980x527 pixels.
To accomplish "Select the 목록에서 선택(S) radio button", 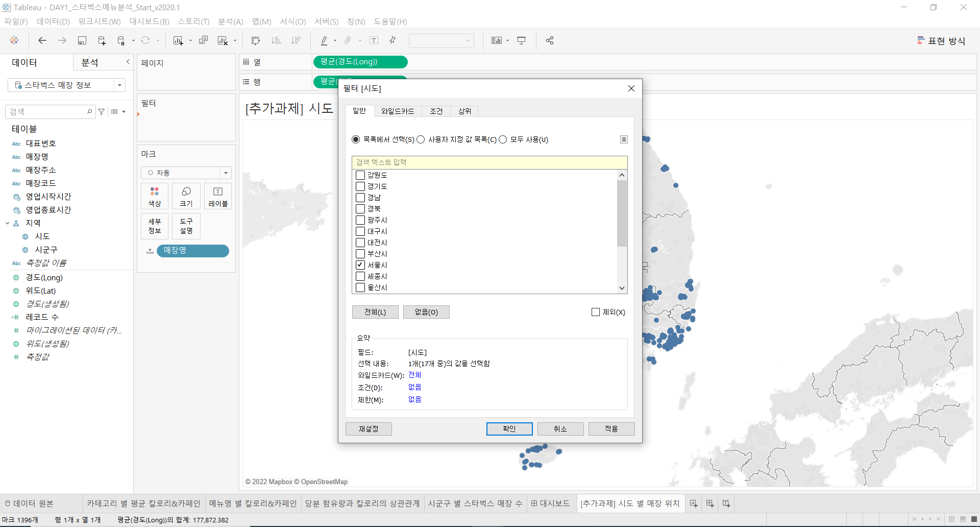I will click(356, 139).
